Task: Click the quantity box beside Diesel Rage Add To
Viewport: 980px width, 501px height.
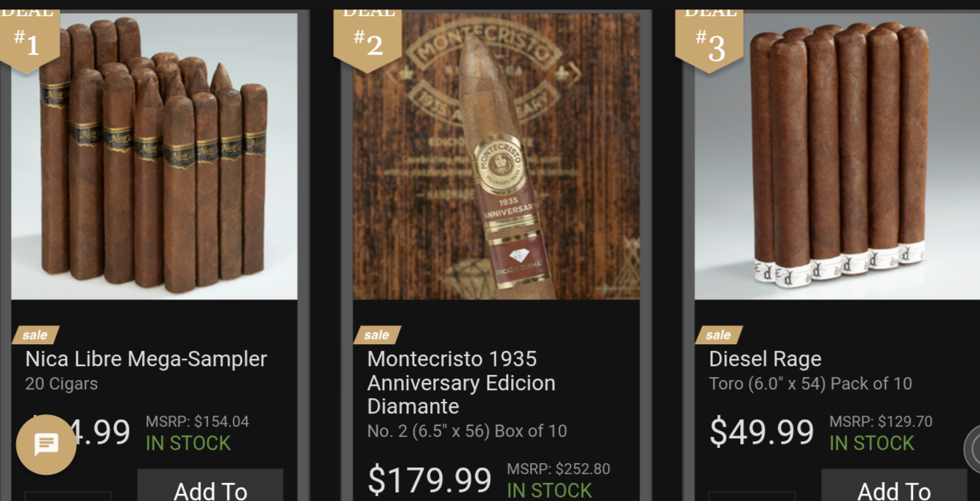Action: 752,496
